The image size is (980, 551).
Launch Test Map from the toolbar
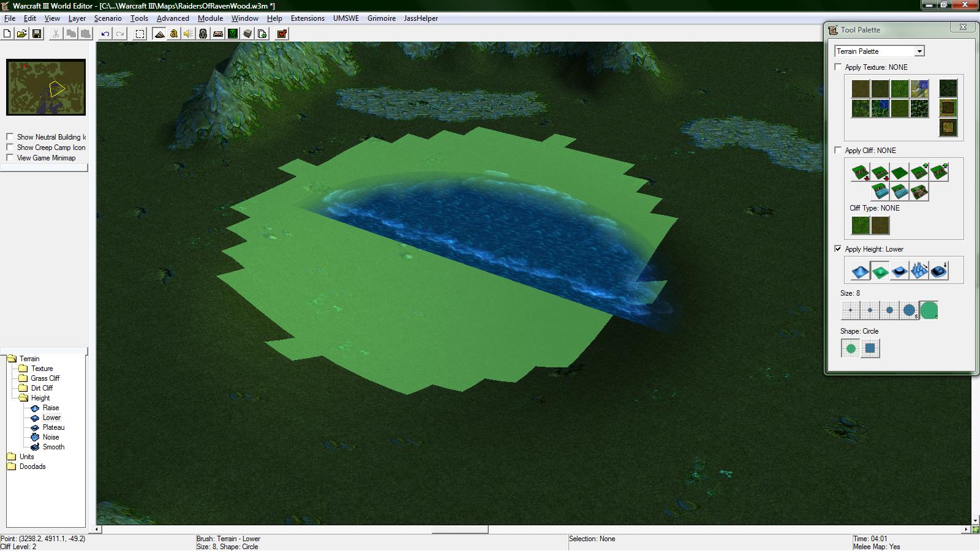click(x=282, y=34)
